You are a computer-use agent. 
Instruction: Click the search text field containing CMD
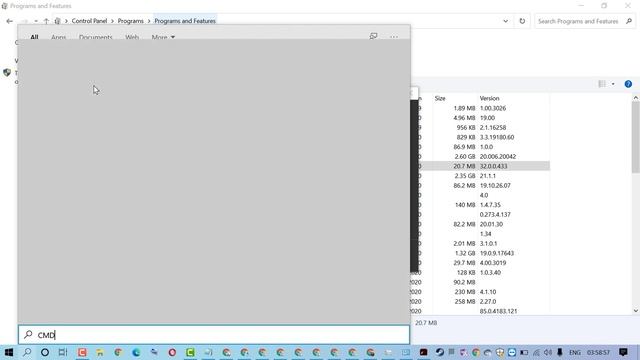click(214, 335)
